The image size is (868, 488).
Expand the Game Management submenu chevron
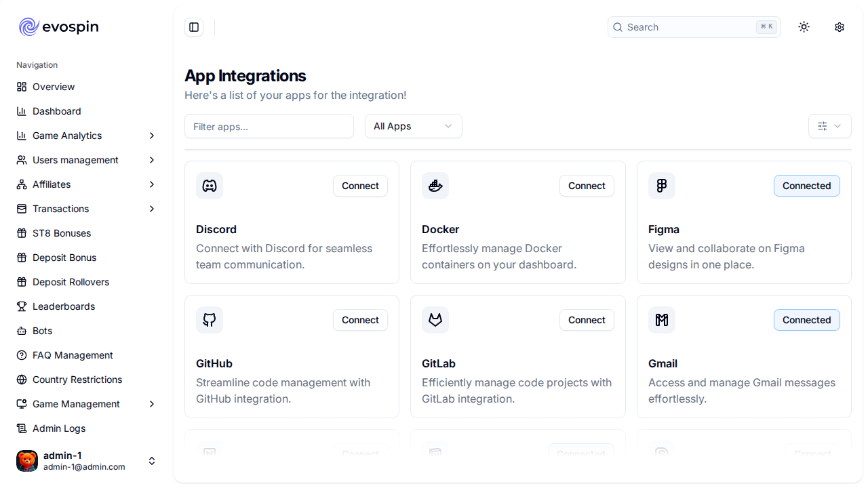pyautogui.click(x=152, y=404)
